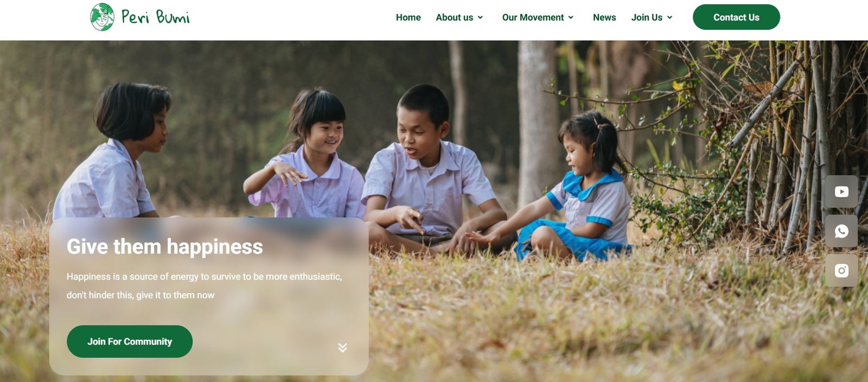The height and width of the screenshot is (382, 868).
Task: Select the About us menu label
Action: [454, 17]
